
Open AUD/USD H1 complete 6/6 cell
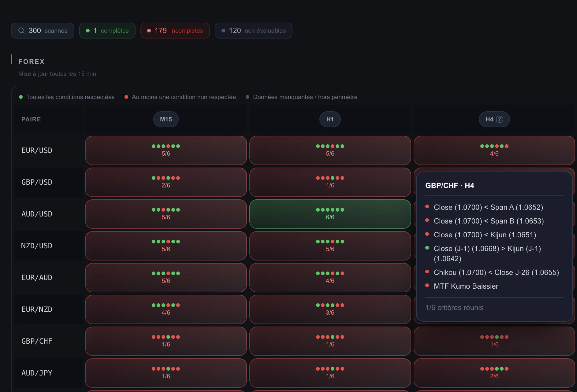point(330,214)
